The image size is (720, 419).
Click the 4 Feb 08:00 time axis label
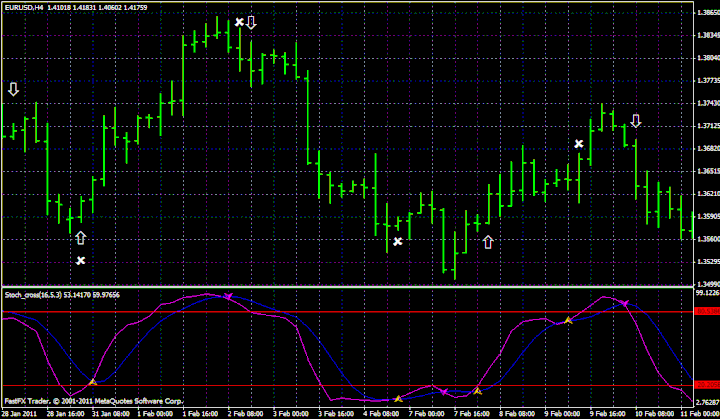pos(381,413)
